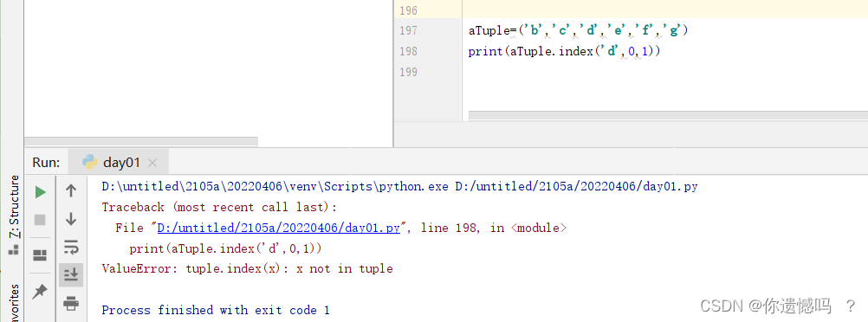The image size is (868, 322).
Task: Select 'Process finished with exit code 1'
Action: tap(216, 310)
